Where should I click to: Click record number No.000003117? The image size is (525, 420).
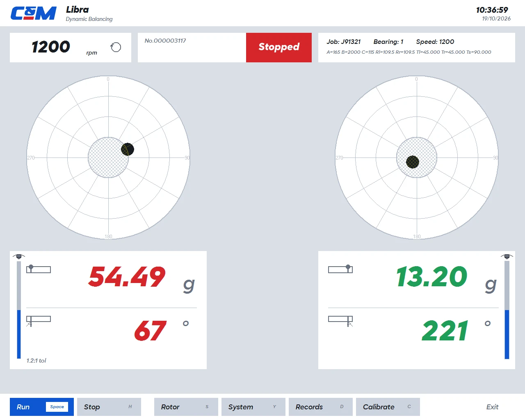[x=165, y=41]
